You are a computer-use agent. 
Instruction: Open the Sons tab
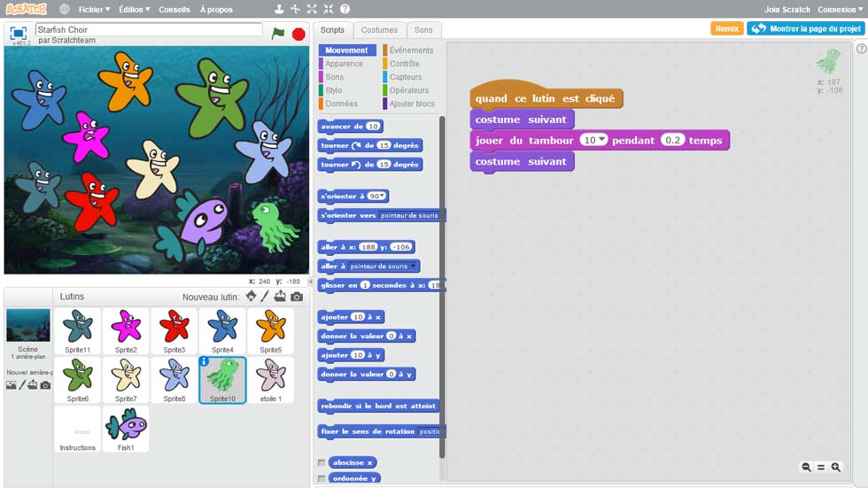point(423,30)
